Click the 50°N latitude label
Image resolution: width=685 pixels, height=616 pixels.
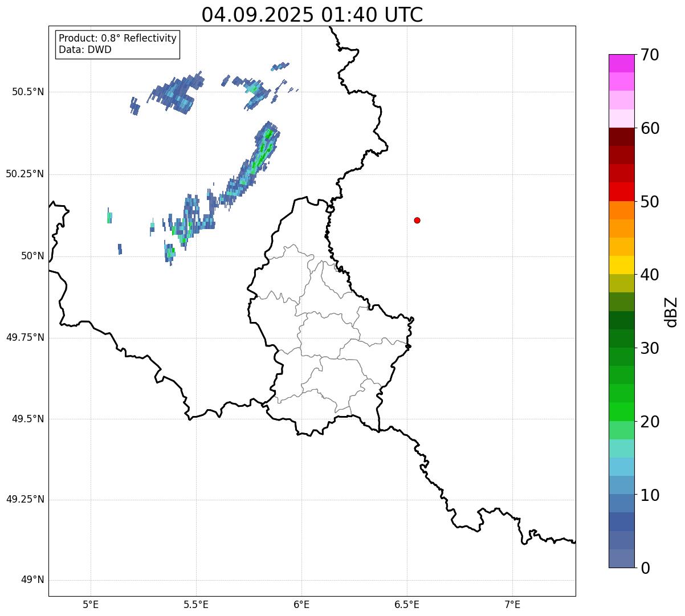[x=32, y=256]
